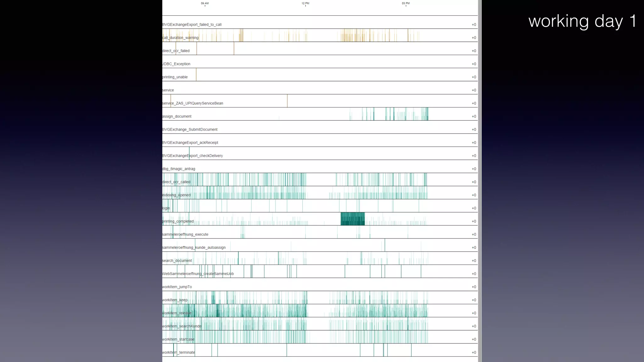Click the 12 PM time axis marker
The height and width of the screenshot is (362, 644).
click(305, 3)
